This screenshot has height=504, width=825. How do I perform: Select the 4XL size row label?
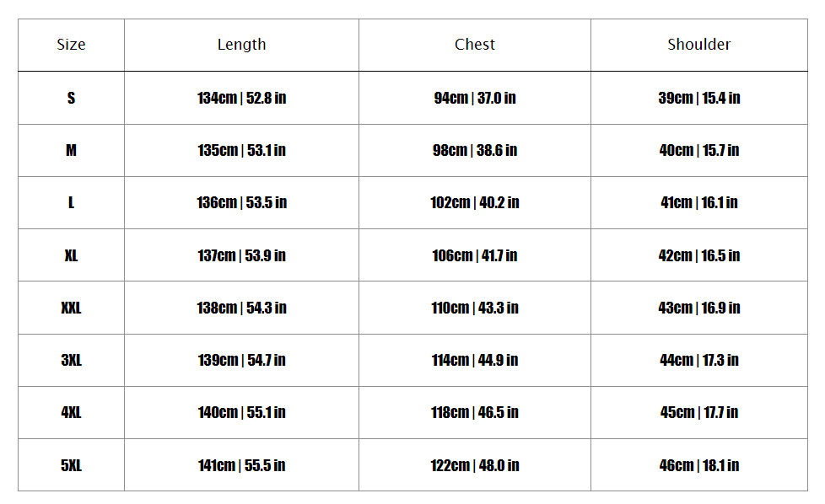[x=71, y=412]
